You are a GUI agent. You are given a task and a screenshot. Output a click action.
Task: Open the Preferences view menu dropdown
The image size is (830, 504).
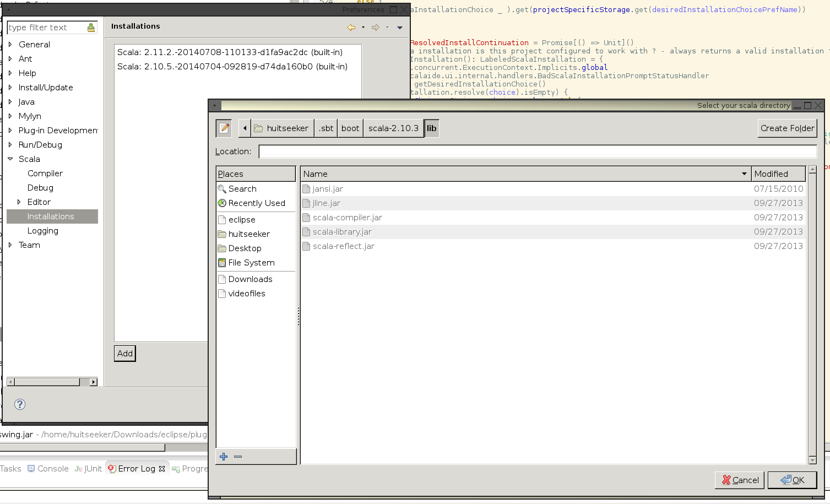400,27
